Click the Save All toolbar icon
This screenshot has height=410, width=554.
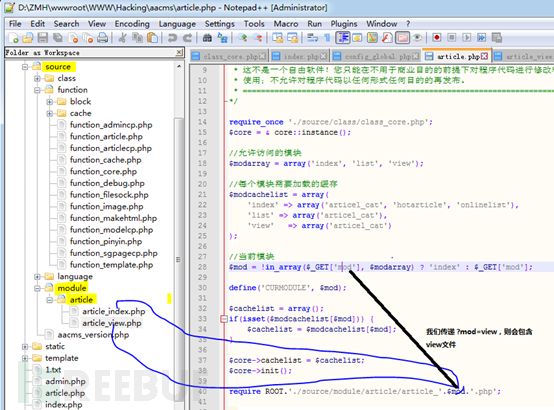58,37
